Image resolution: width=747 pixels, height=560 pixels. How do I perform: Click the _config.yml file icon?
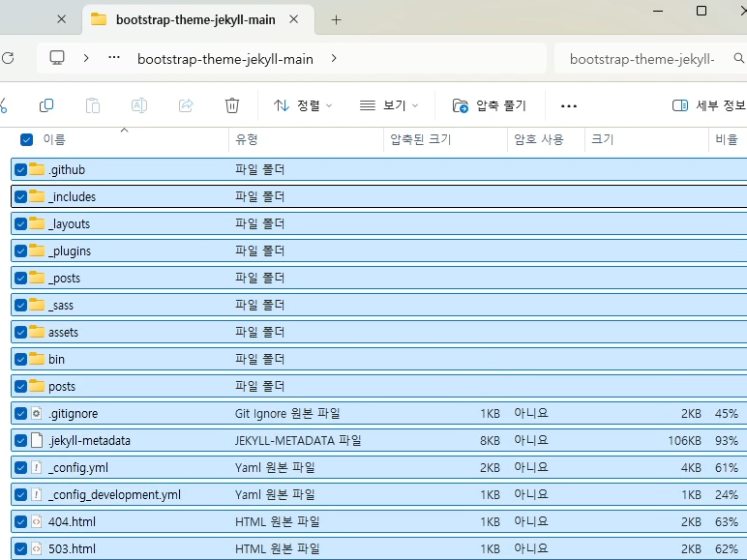(x=37, y=467)
